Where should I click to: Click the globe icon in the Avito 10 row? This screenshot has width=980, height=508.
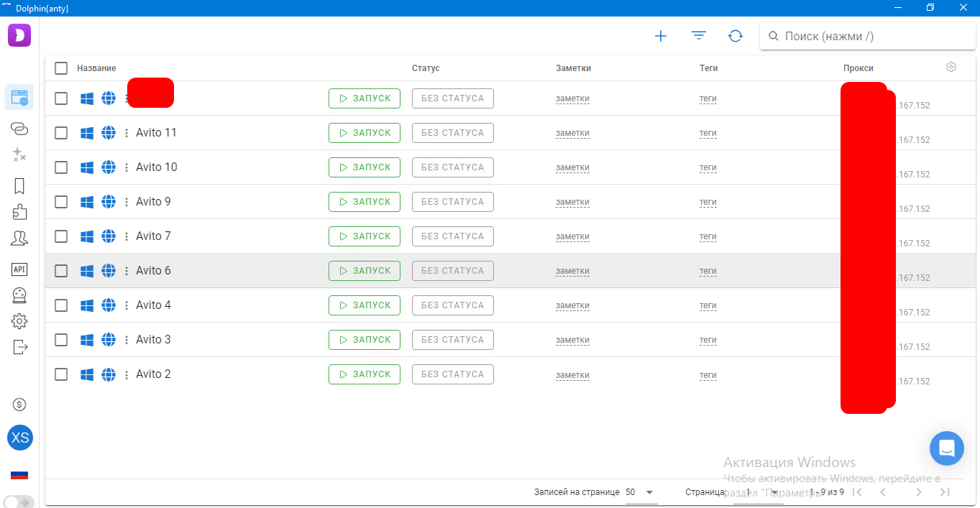coord(109,167)
